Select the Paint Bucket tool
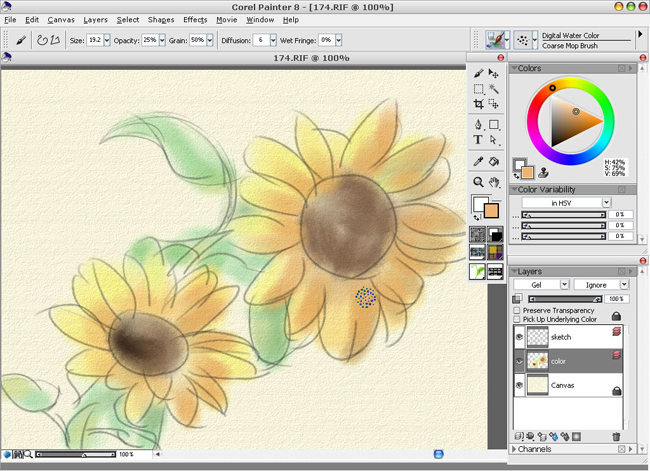The width and height of the screenshot is (650, 471). (x=494, y=161)
